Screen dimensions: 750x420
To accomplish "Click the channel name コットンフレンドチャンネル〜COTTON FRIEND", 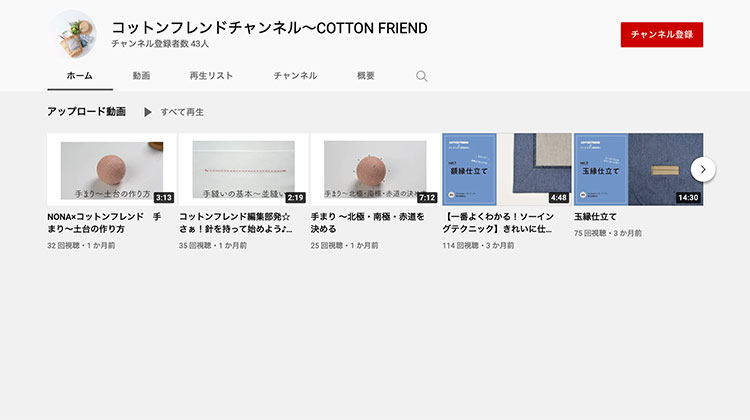I will (x=269, y=28).
